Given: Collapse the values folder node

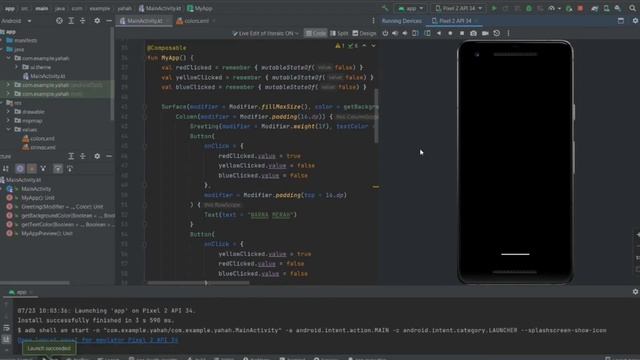Looking at the screenshot, I should [9, 129].
